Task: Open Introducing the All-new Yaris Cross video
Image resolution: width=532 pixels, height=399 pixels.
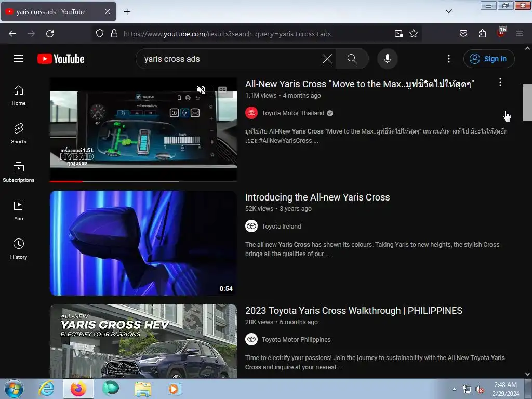Action: coord(317,197)
